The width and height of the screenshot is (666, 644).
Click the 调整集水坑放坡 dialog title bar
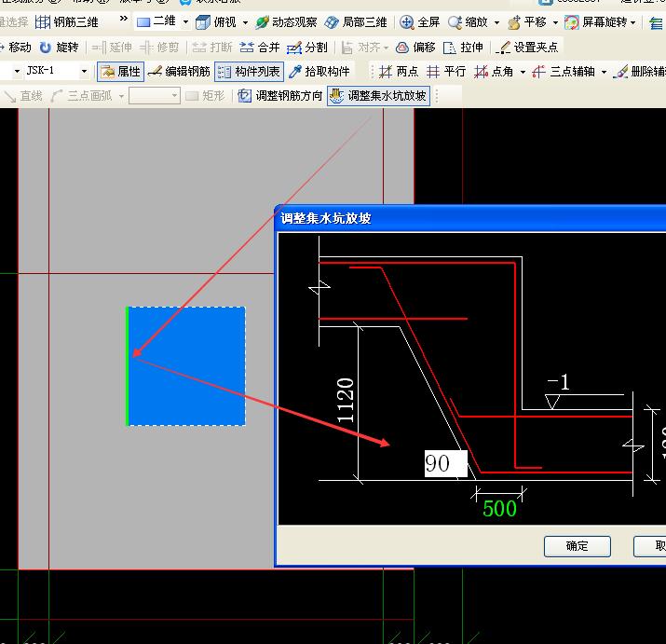pos(470,218)
